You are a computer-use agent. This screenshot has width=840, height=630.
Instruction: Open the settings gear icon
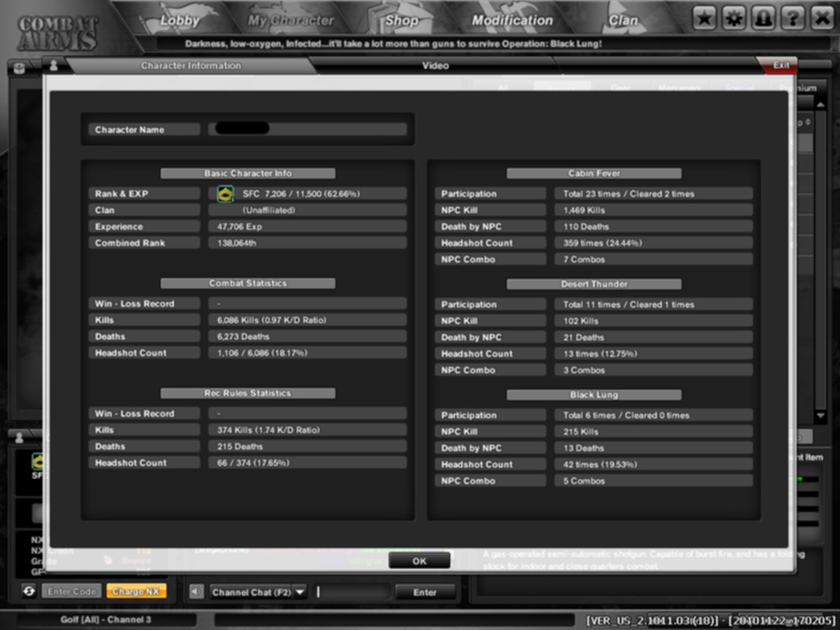coord(734,19)
